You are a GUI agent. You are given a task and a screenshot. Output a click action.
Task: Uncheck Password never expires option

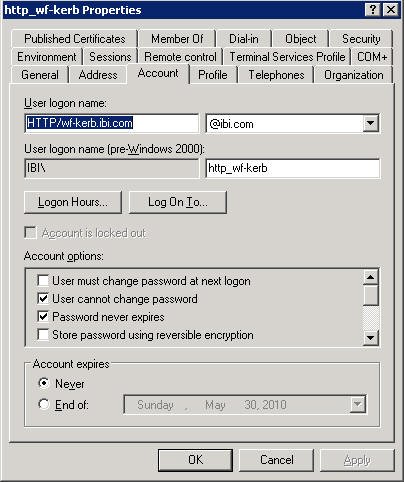click(43, 316)
